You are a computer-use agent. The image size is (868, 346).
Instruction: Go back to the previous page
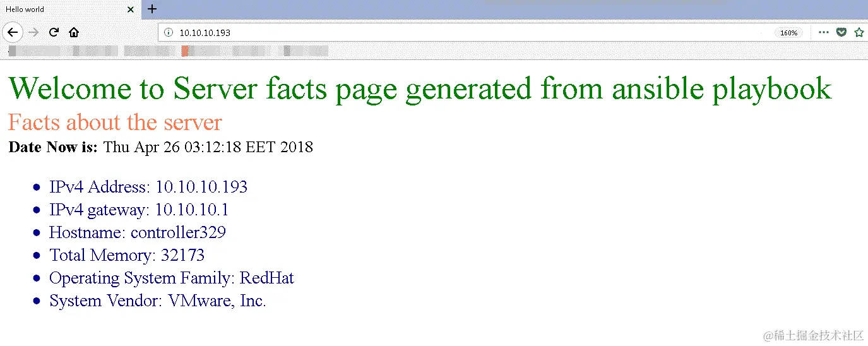[x=13, y=33]
